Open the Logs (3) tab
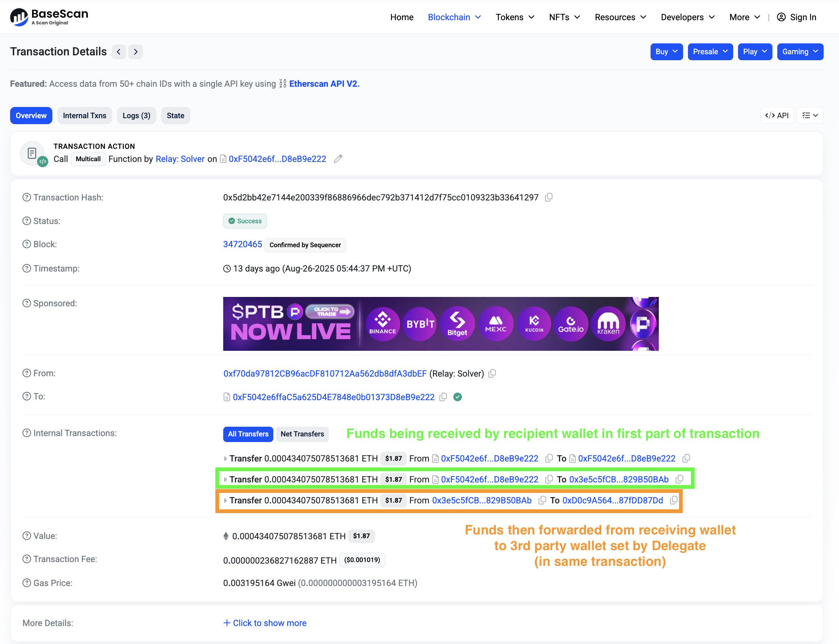Viewport: 839px width, 644px height. 136,116
